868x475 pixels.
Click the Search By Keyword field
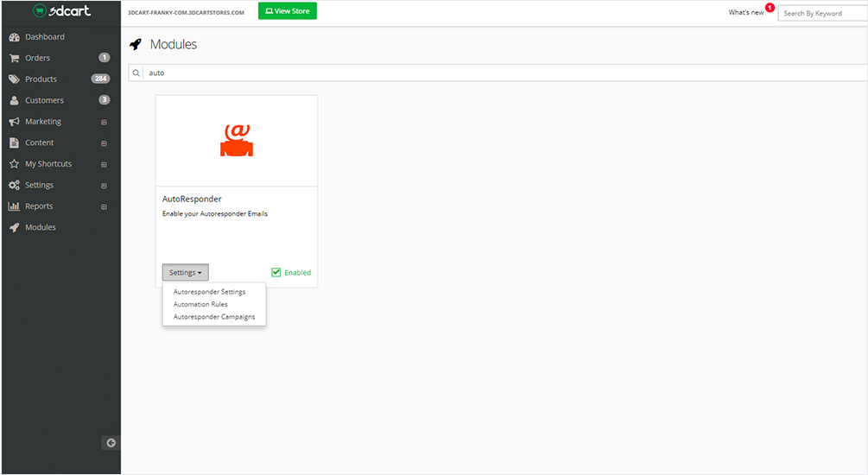(x=822, y=14)
